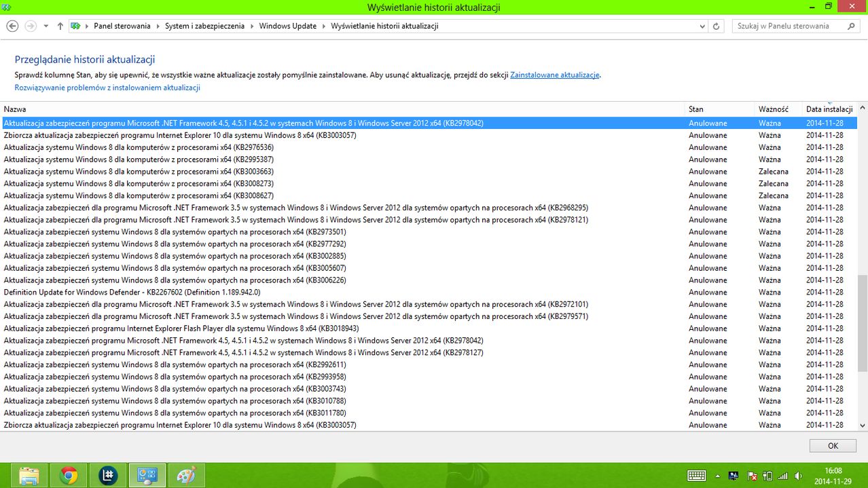
Task: Select the security update KB3005607
Action: coord(429,268)
